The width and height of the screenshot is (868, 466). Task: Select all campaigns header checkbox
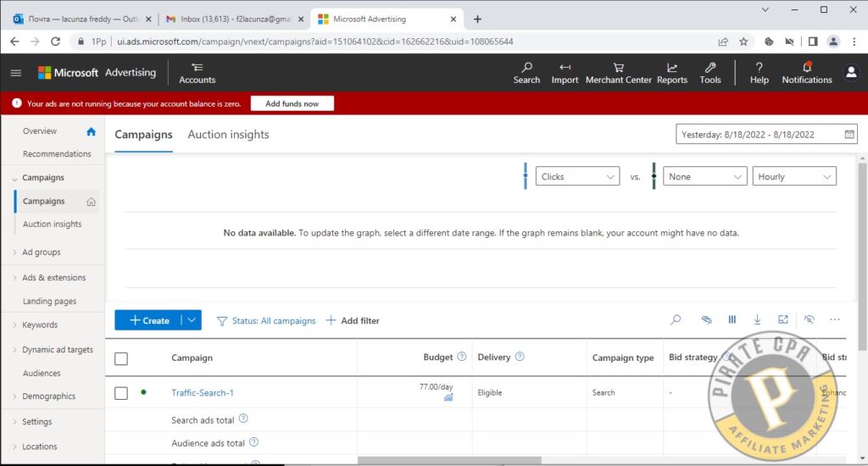tap(121, 358)
